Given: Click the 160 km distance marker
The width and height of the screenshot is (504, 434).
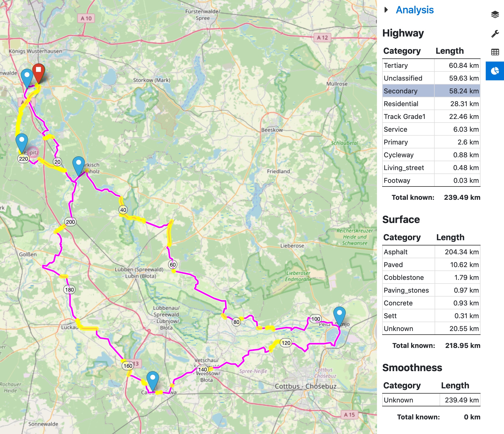Looking at the screenshot, I should tap(128, 366).
